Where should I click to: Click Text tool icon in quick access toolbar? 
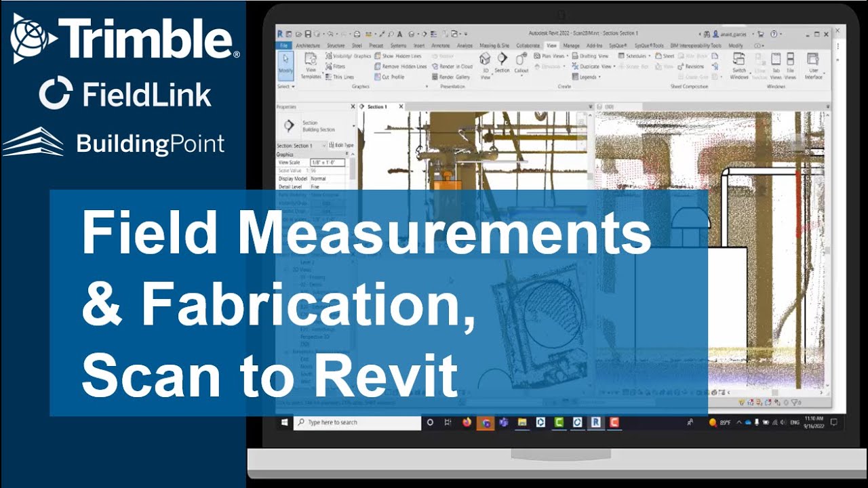(x=400, y=33)
